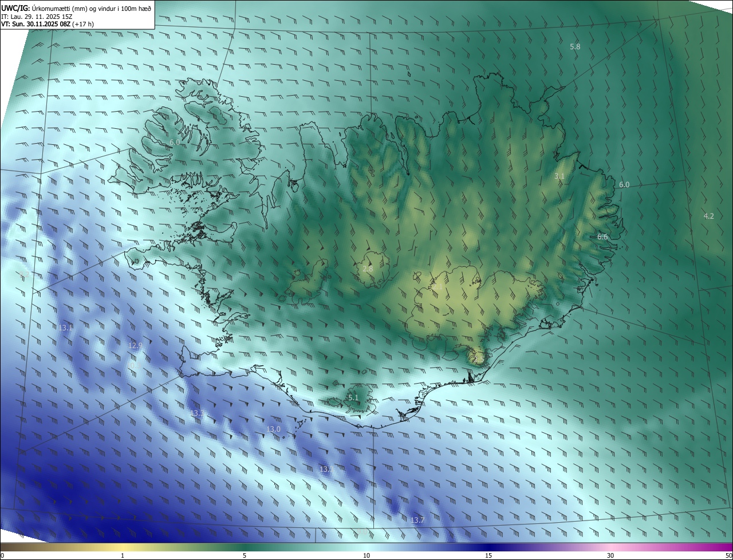733x560 pixels.
Task: Click the colorbar tick label 1
Action: pyautogui.click(x=123, y=555)
